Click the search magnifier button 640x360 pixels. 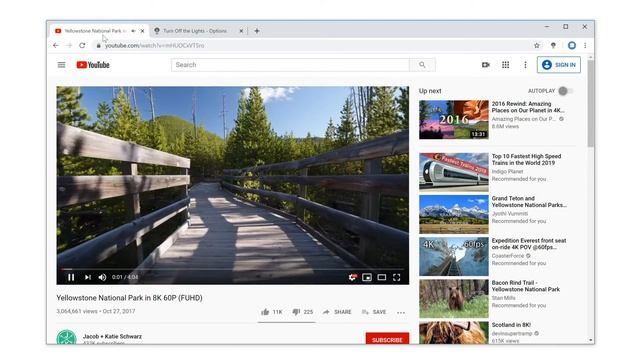[x=422, y=65]
